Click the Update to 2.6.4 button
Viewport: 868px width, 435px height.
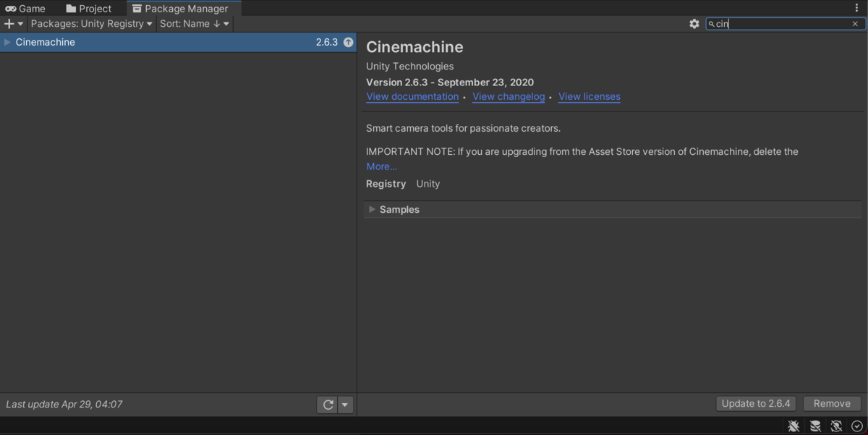point(757,404)
